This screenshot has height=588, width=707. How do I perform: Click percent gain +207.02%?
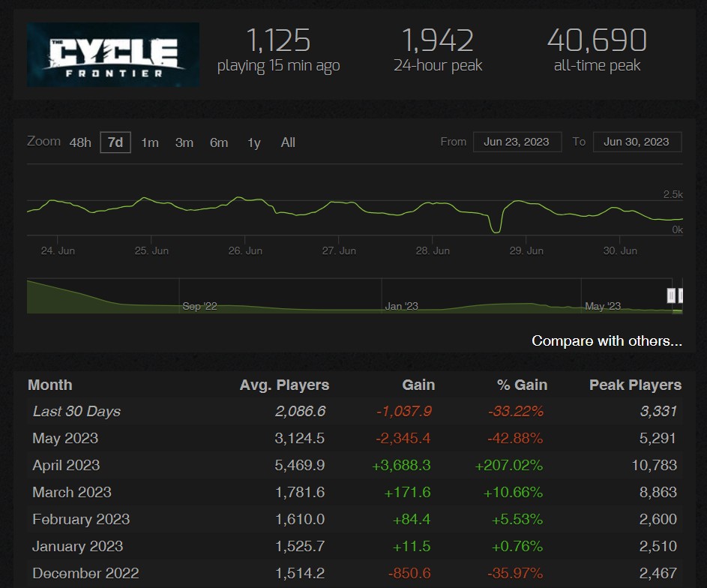pyautogui.click(x=509, y=465)
